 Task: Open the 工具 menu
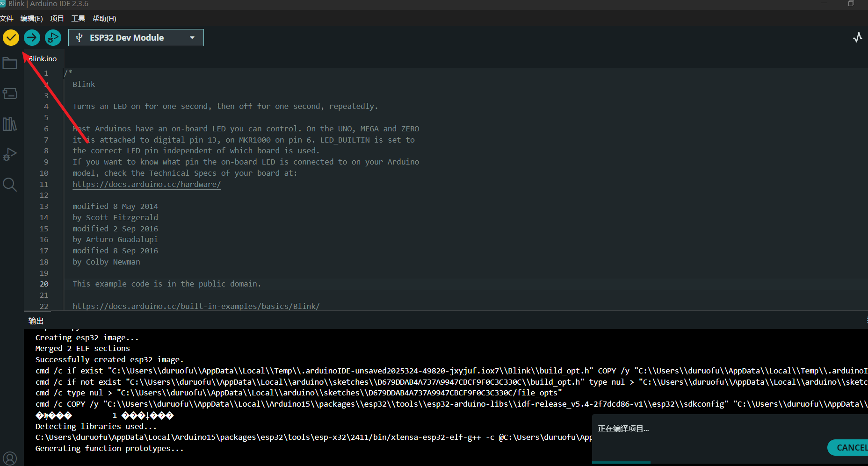(78, 19)
